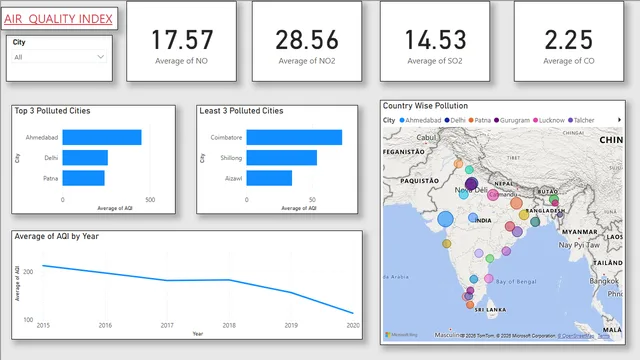640x360 pixels.
Task: Click the Shillong axis label
Action: click(x=231, y=158)
